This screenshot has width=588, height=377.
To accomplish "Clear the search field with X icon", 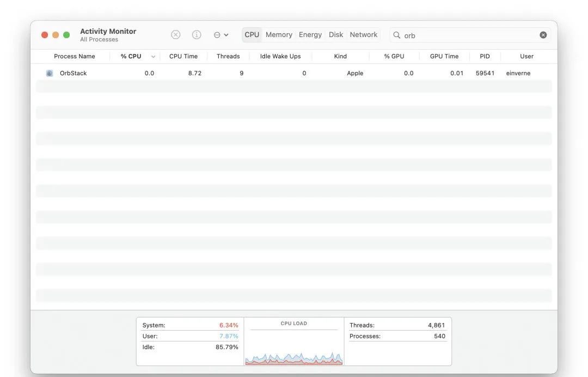I will (543, 35).
